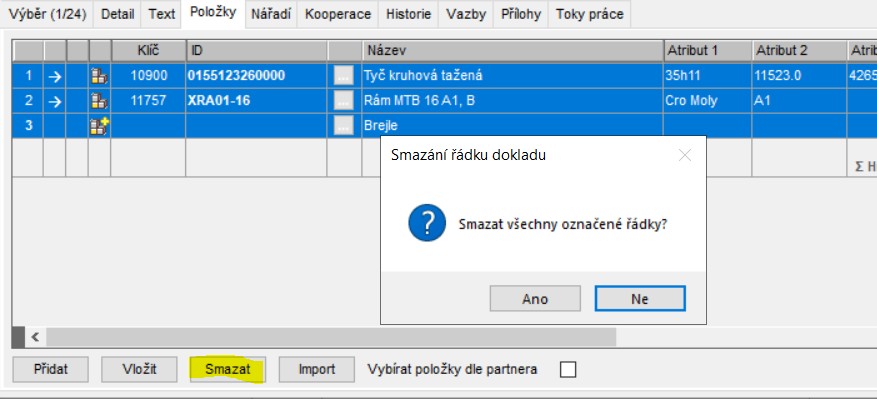Toggle Vybírat položky dle partnera checkbox
The image size is (877, 399).
(x=568, y=369)
